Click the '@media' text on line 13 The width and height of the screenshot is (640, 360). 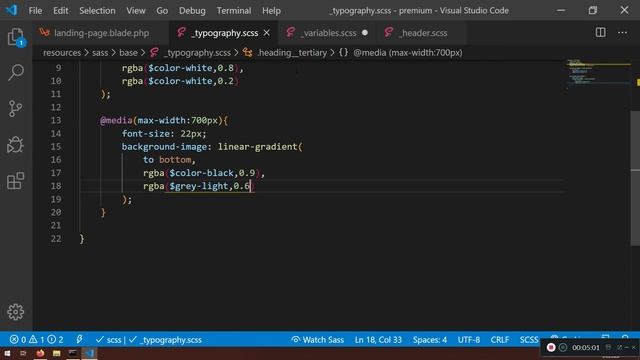click(x=116, y=120)
